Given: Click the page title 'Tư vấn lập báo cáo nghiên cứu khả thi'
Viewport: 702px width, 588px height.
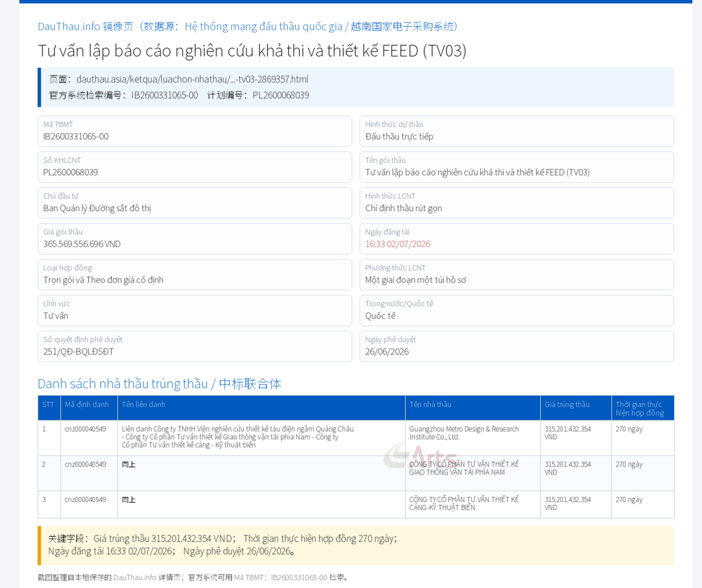Looking at the screenshot, I should 252,51.
